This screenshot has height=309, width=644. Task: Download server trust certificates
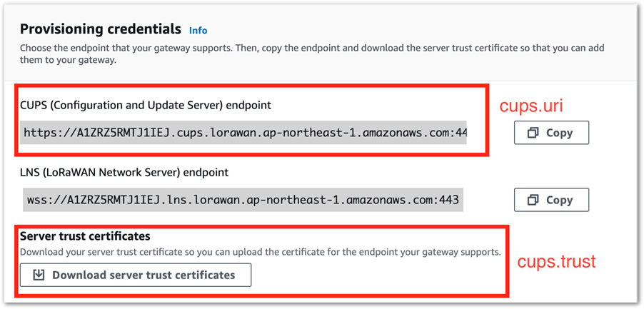136,275
